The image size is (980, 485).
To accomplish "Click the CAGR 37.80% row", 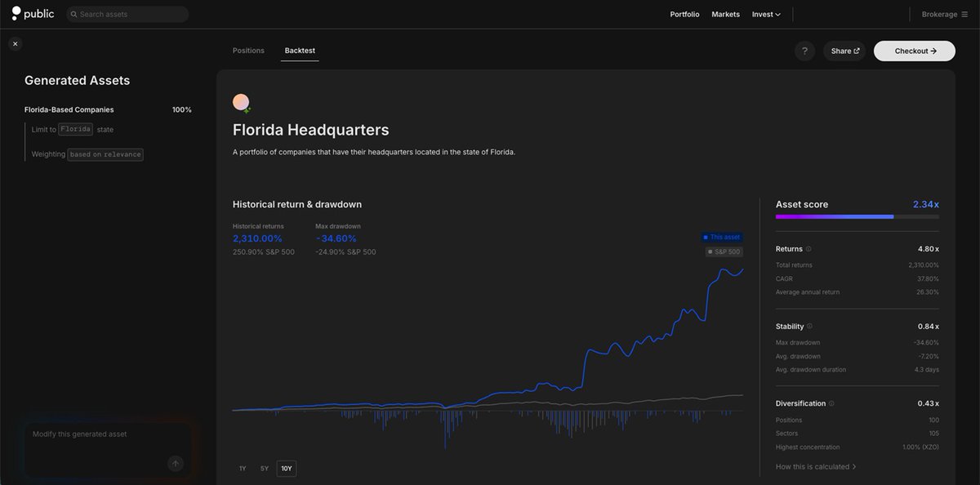I will tap(857, 278).
